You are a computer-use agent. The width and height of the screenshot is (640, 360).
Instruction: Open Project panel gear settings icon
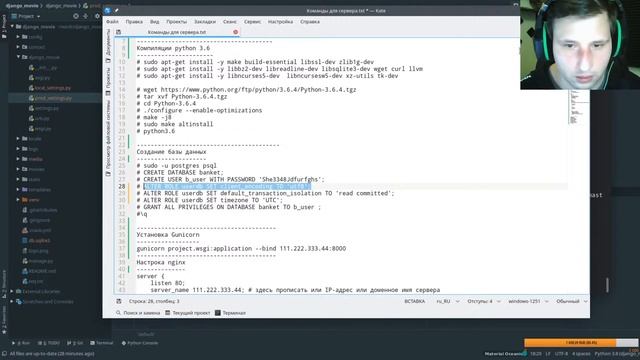[98, 16]
